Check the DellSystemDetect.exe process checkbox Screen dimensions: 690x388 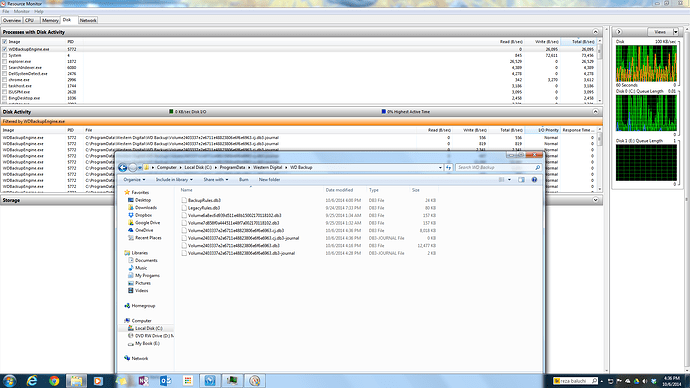click(4, 74)
